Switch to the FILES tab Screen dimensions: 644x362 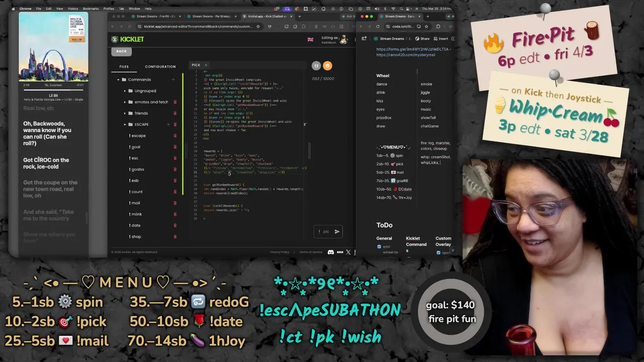point(124,66)
